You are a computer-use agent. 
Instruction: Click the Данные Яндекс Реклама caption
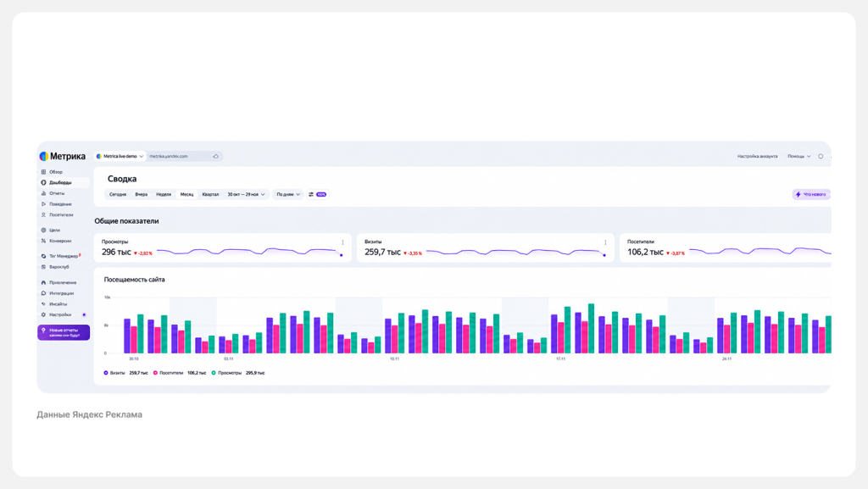pos(90,415)
